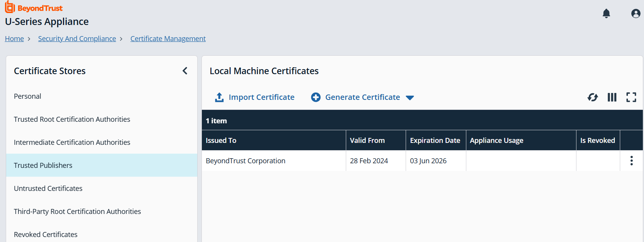Select Trusted Root Certification Authorities store
Viewport: 644px width, 242px height.
[72, 119]
